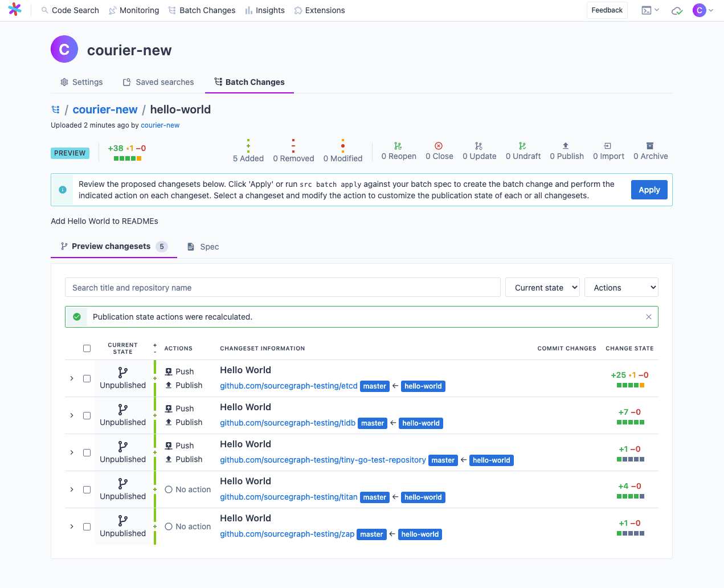Open Code Search in top navigation
The image size is (724, 588).
click(70, 10)
